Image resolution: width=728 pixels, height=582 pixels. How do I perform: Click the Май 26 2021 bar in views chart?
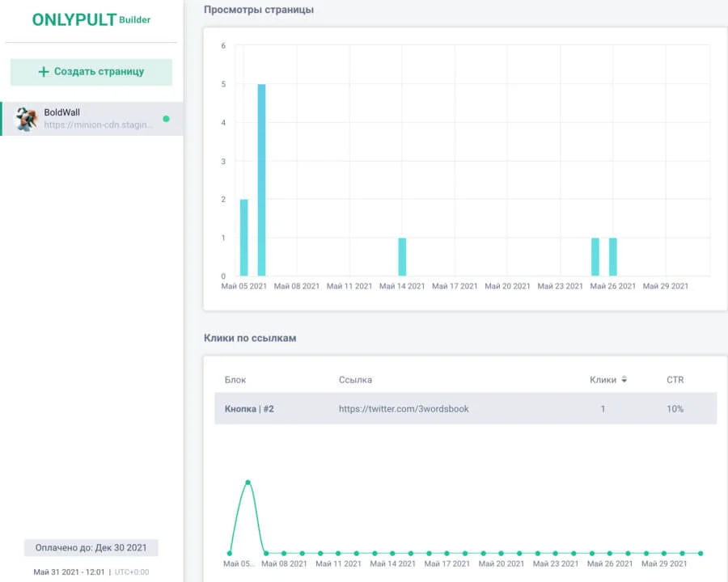pos(612,256)
